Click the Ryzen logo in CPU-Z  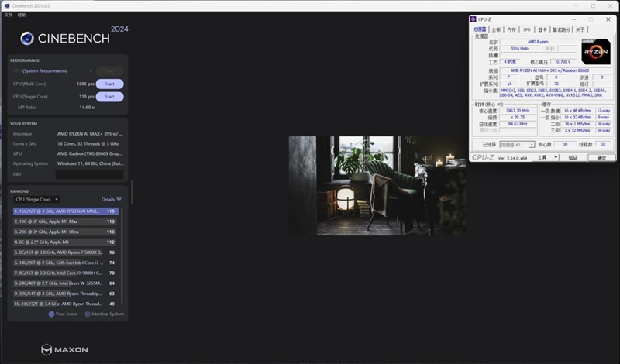(595, 51)
